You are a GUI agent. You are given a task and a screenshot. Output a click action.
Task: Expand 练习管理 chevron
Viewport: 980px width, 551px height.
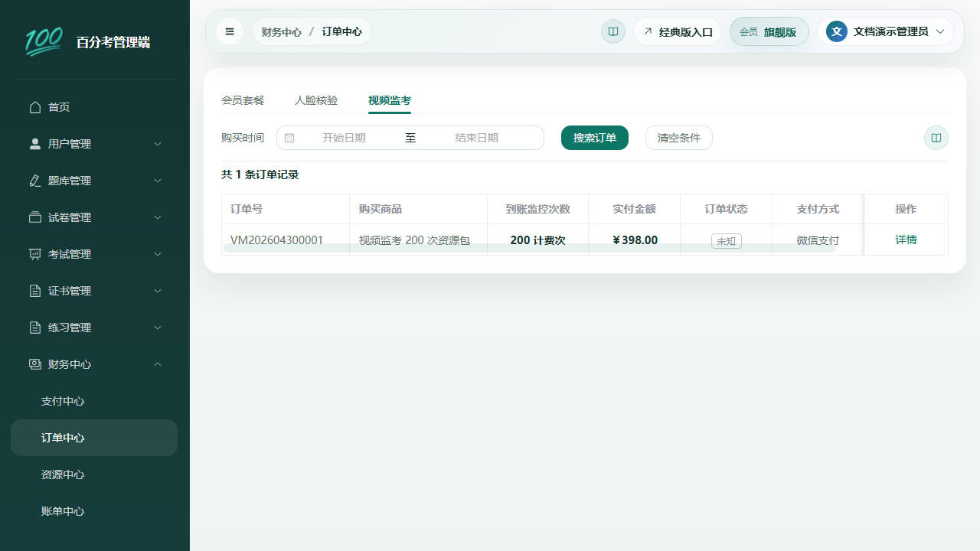[158, 328]
